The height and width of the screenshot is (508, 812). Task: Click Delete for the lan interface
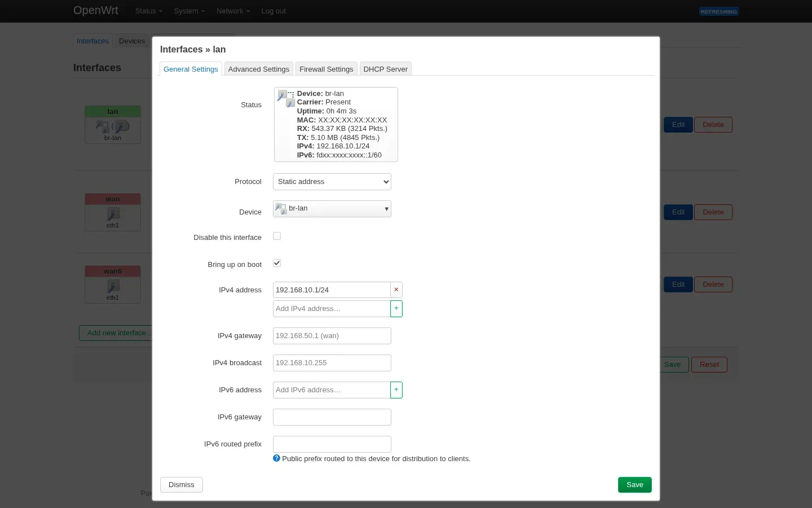[713, 125]
